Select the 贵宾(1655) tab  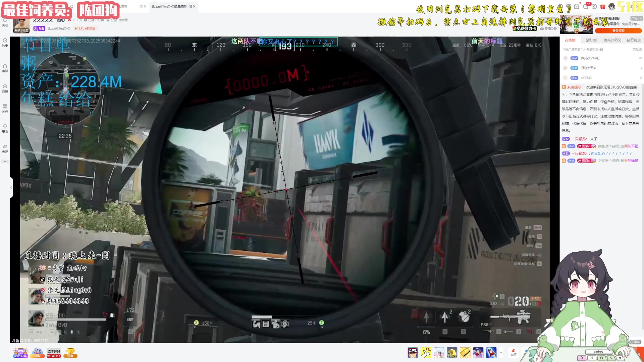pyautogui.click(x=612, y=40)
